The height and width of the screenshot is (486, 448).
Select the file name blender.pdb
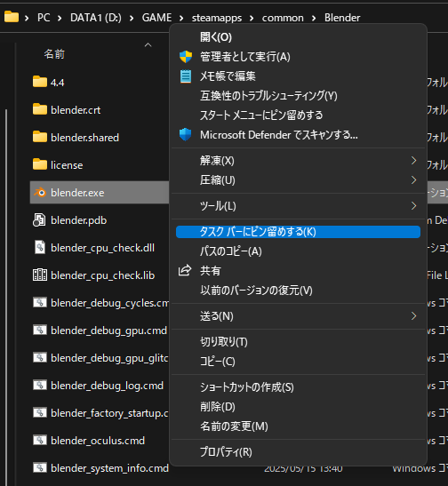pyautogui.click(x=79, y=220)
